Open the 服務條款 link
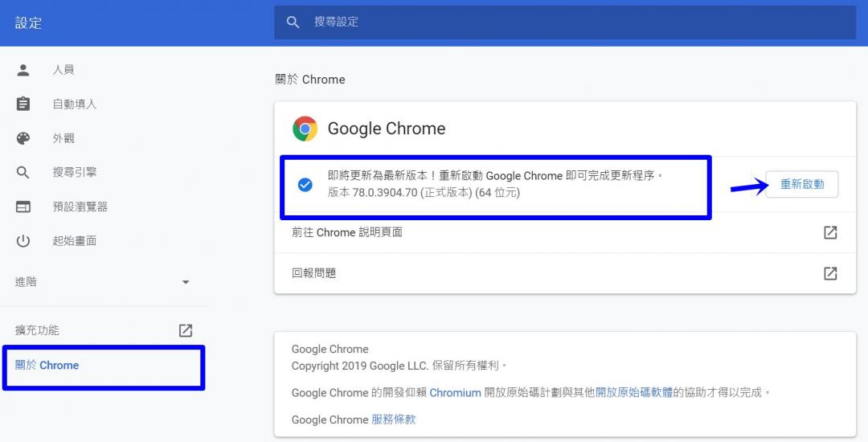Image resolution: width=868 pixels, height=442 pixels. tap(393, 419)
